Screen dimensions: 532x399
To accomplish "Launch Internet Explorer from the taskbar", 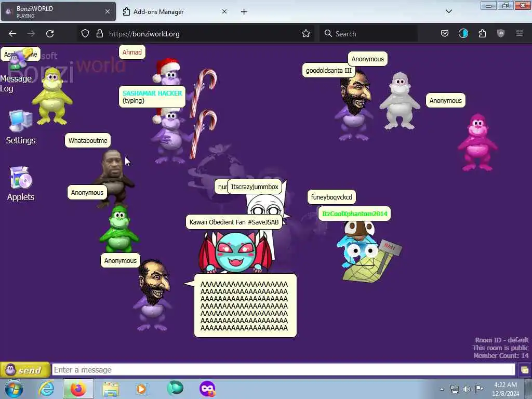I will [46, 389].
